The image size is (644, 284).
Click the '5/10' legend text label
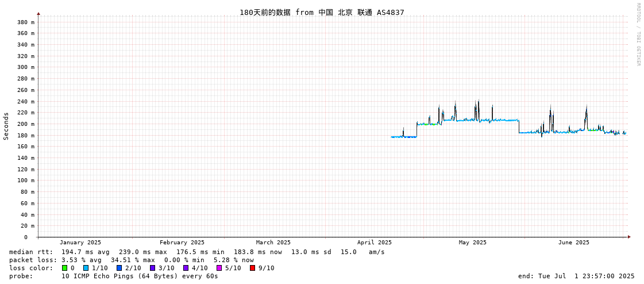[233, 268]
